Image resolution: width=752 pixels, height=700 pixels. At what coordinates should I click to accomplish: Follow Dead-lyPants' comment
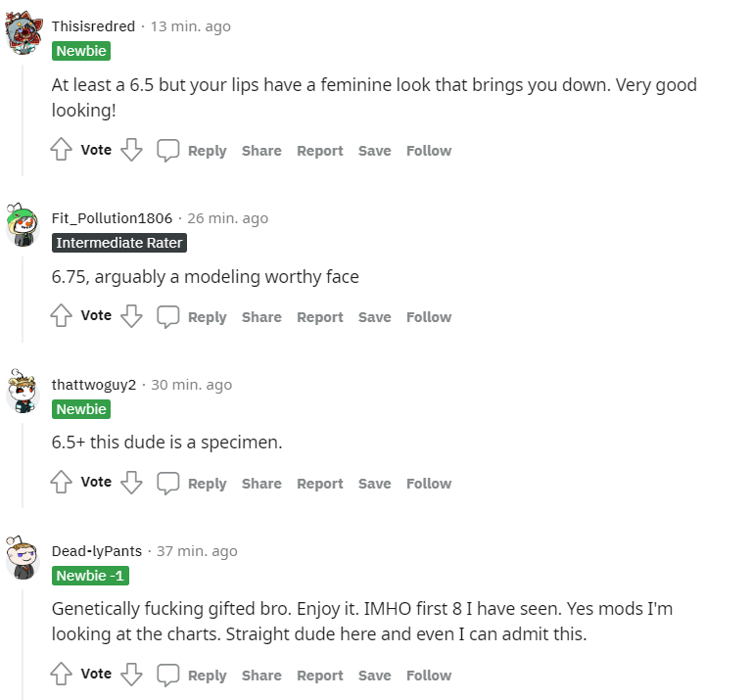(x=429, y=676)
